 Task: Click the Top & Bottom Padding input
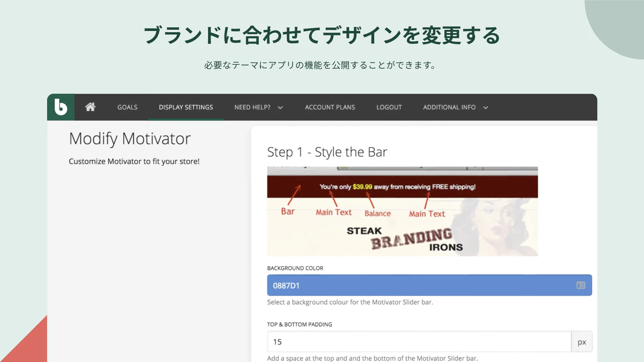[419, 342]
